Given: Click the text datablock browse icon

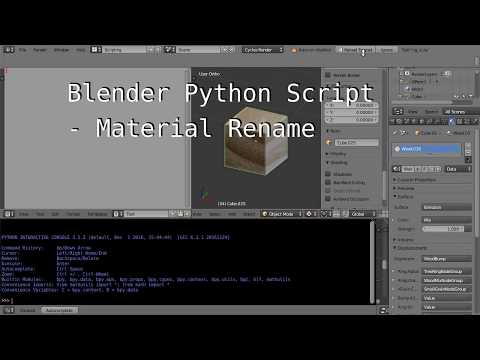Looking at the screenshot, I should (x=118, y=214).
